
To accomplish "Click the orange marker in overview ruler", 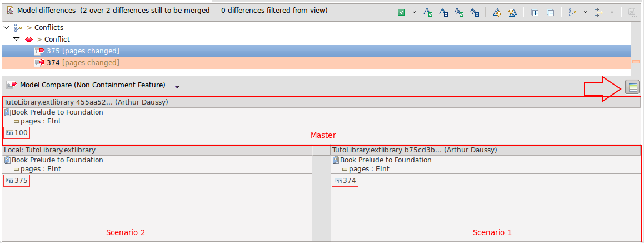I will [636, 62].
